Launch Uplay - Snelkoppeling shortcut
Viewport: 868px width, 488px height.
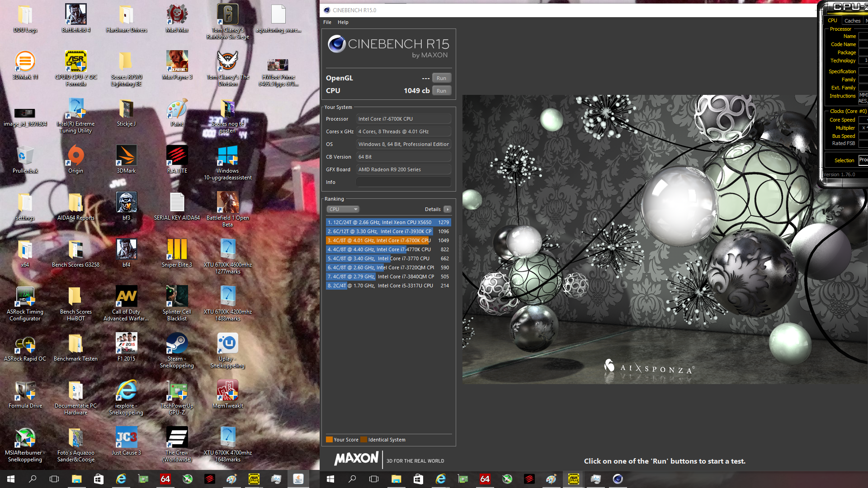tap(228, 350)
